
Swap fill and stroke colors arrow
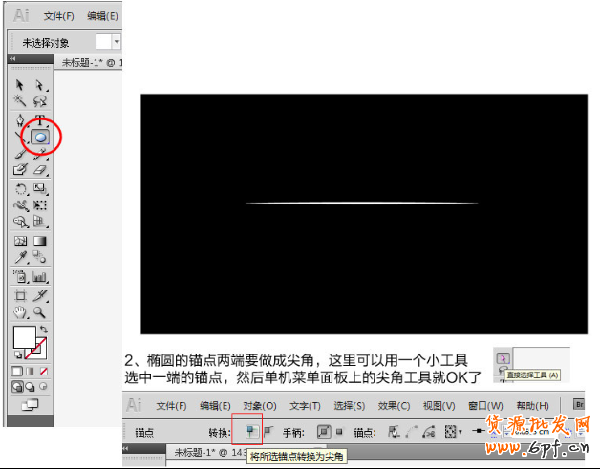[45, 330]
